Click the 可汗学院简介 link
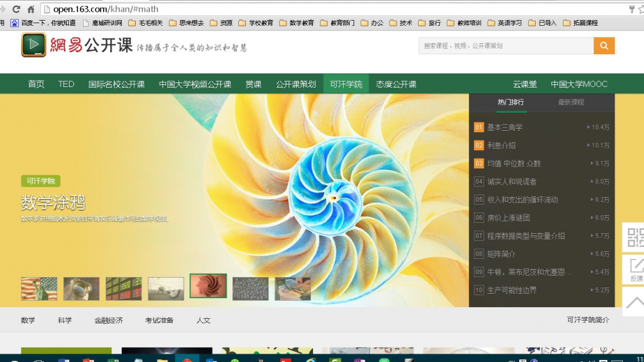Viewport: 644px width, 362px height. pyautogui.click(x=587, y=320)
